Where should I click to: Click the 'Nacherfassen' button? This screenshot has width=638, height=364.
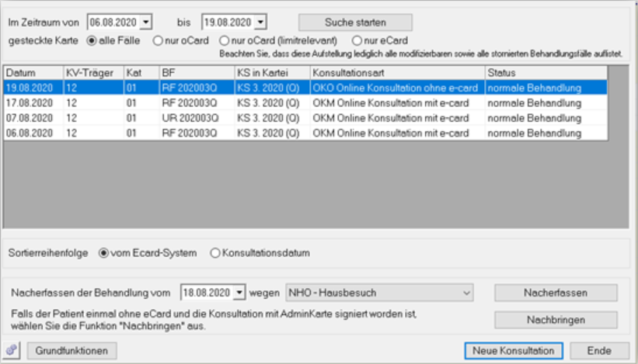(x=556, y=293)
